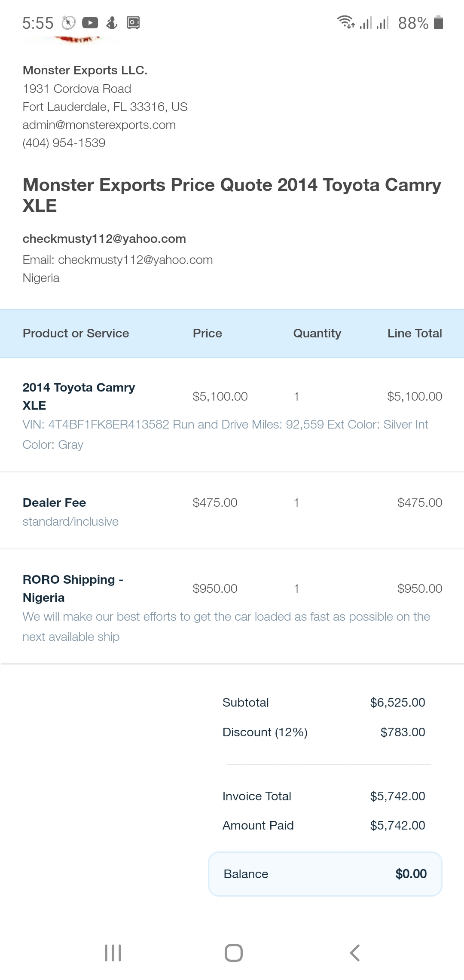
Task: Tap the Dealer Fee line item
Action: [x=232, y=511]
